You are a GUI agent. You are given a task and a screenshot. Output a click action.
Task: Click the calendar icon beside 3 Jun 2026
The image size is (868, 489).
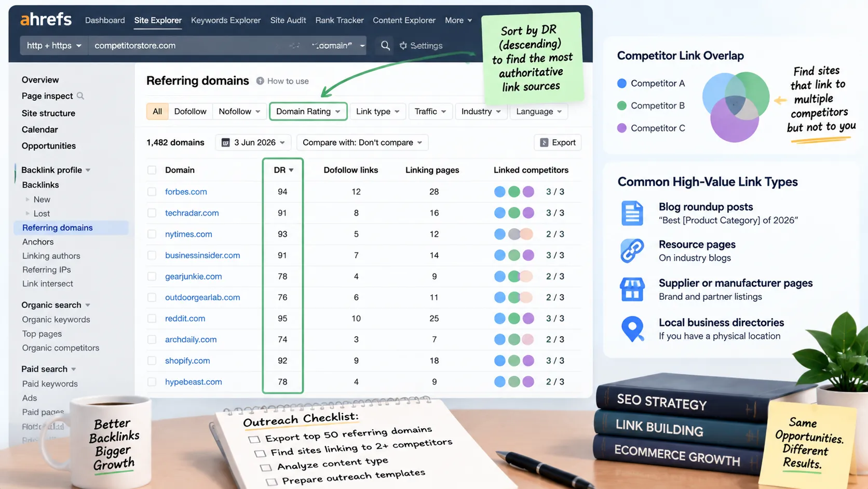pos(226,142)
